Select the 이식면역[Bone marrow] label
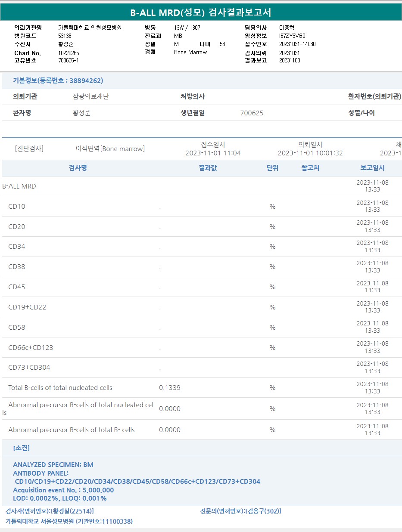This screenshot has height=532, width=402. click(110, 149)
